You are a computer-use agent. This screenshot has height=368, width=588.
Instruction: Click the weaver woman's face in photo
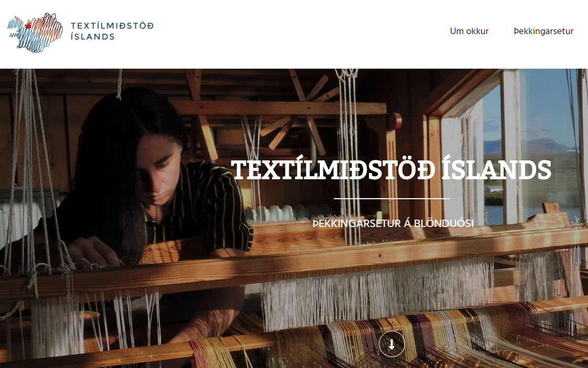159,169
